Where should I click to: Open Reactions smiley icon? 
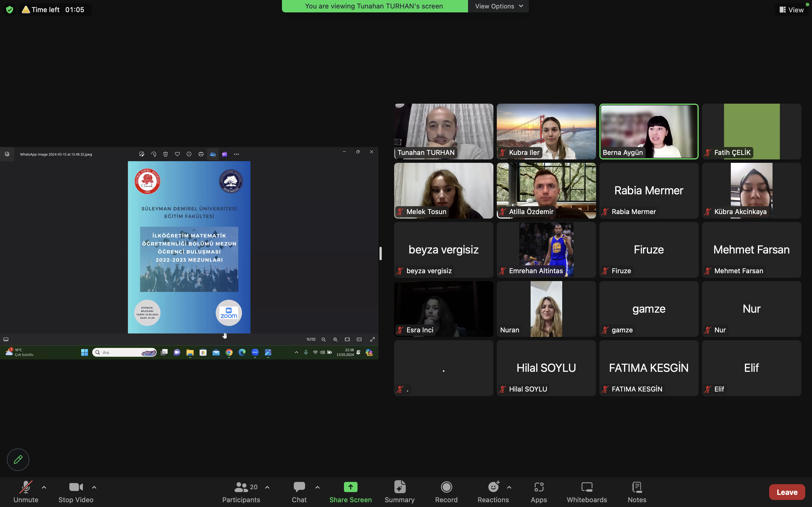493,487
